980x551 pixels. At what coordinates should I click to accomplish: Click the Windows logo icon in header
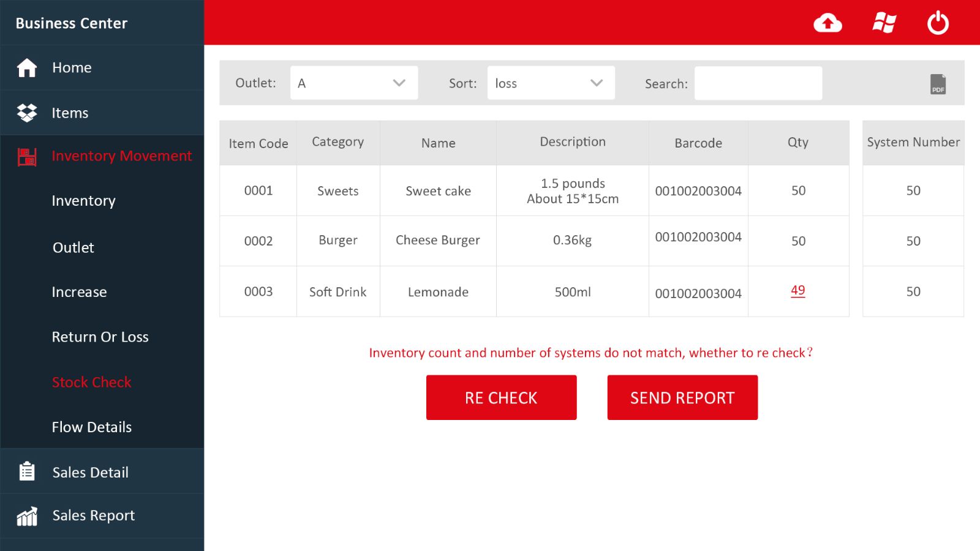click(x=884, y=23)
